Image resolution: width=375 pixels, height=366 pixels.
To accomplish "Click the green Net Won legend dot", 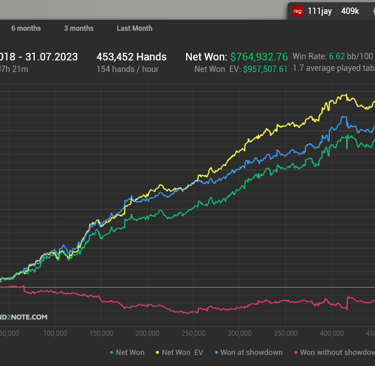I will pos(112,353).
